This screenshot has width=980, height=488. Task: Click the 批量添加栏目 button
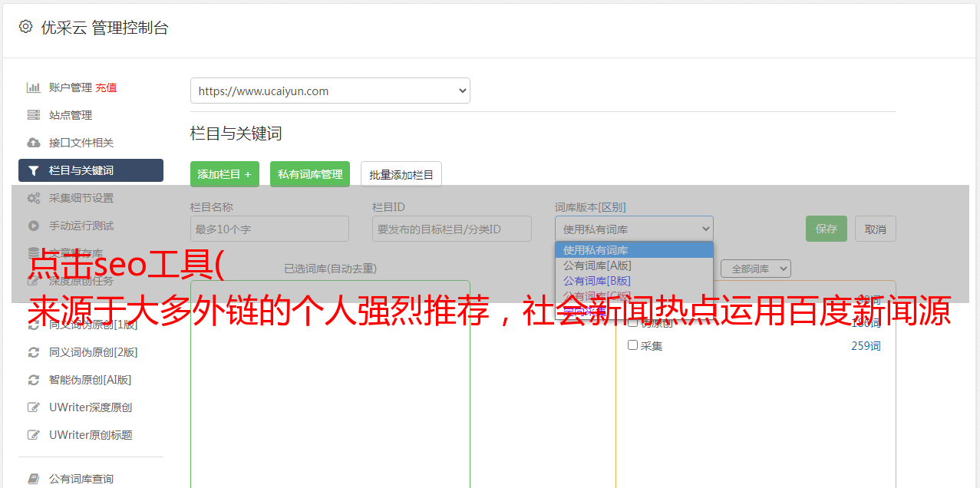(401, 174)
